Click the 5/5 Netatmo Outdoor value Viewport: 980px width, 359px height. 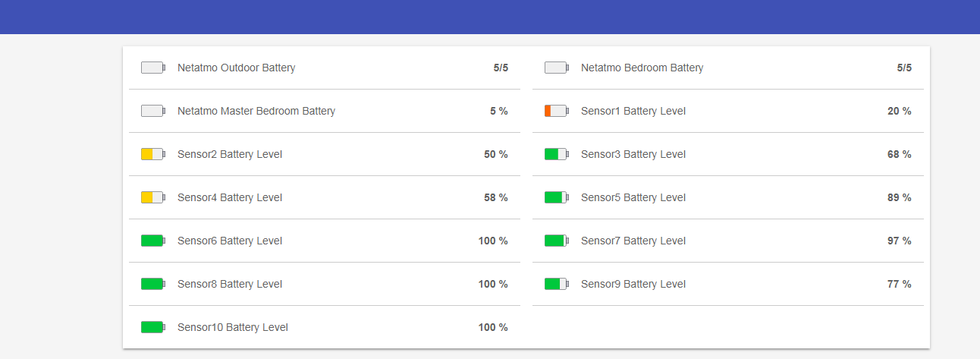coord(501,68)
